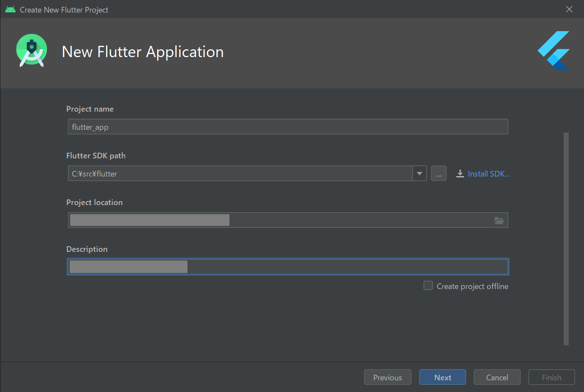Enable the Create project offline checkbox
The height and width of the screenshot is (392, 584).
[x=428, y=286]
